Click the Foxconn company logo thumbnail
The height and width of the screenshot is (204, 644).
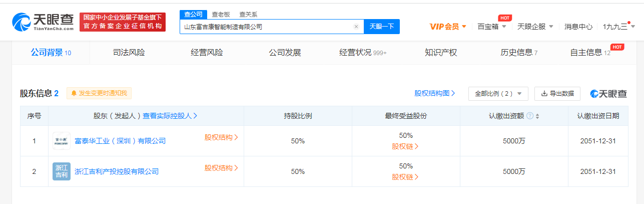[x=62, y=141]
